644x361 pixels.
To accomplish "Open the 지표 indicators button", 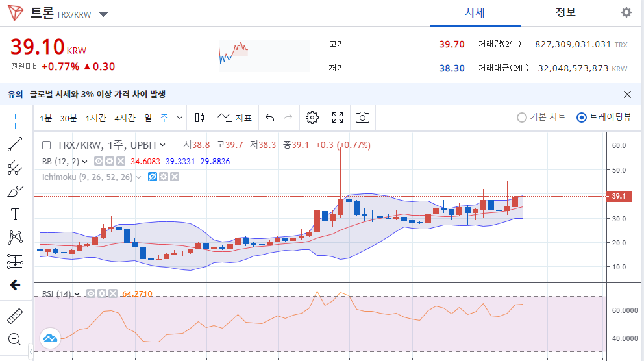I will tap(234, 118).
